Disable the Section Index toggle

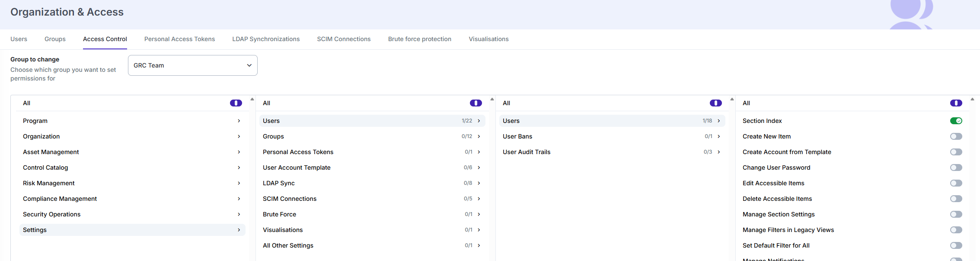956,121
